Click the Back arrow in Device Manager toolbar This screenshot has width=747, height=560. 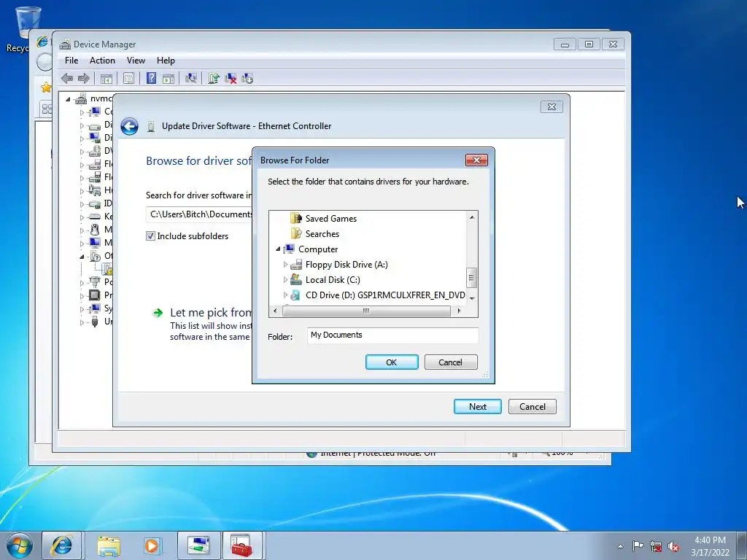point(67,78)
